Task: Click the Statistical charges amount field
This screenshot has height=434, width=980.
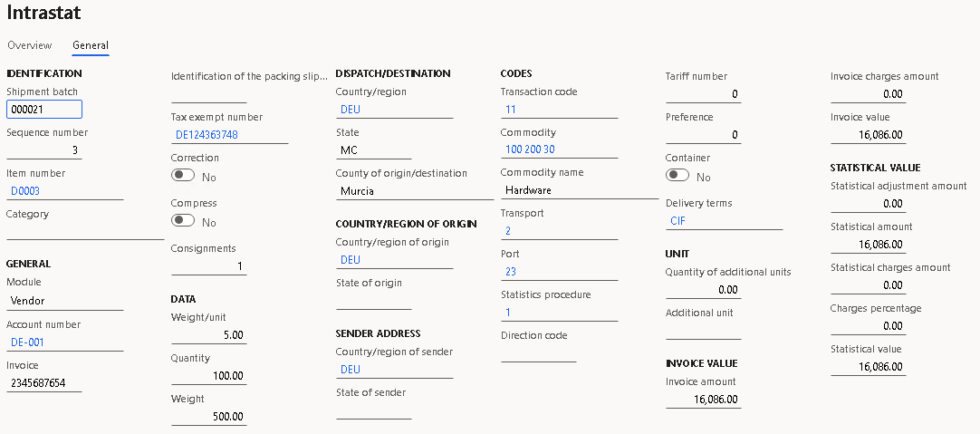Action: point(868,285)
